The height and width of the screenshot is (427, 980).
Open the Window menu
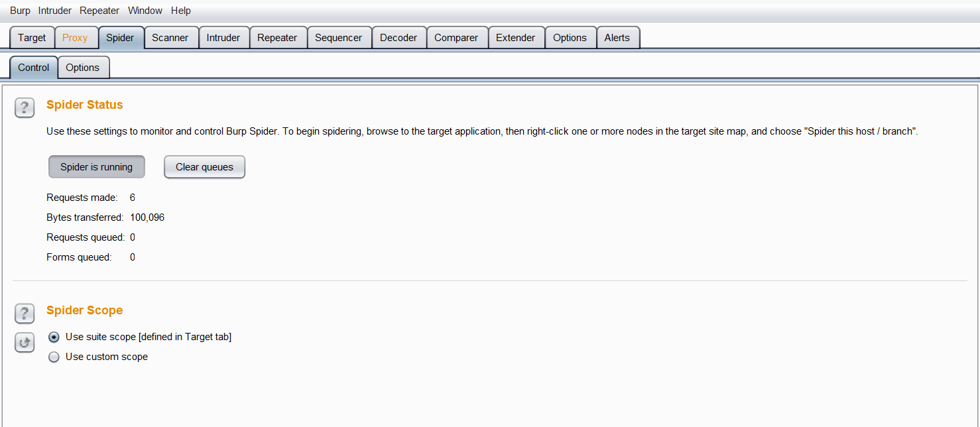(145, 11)
